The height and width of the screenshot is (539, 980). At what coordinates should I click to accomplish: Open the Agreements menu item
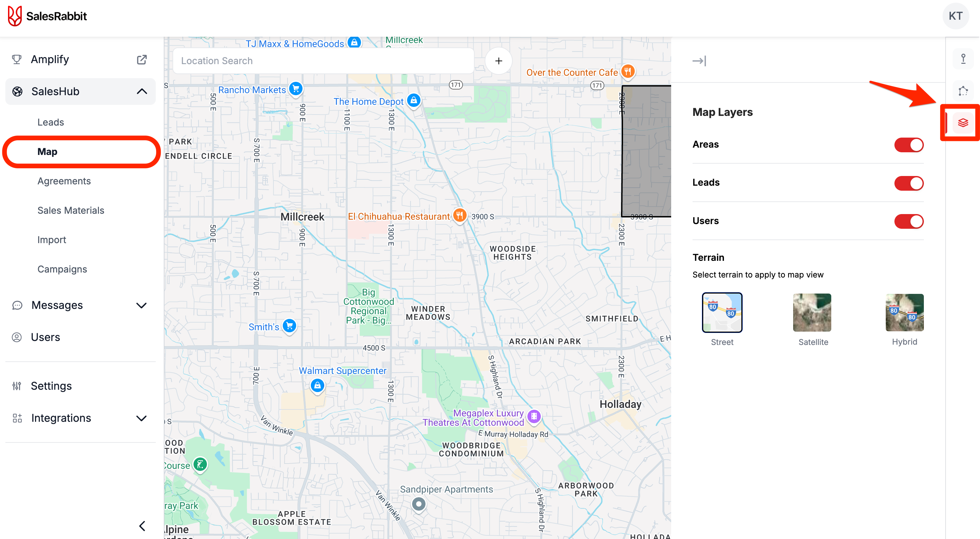pyautogui.click(x=64, y=181)
